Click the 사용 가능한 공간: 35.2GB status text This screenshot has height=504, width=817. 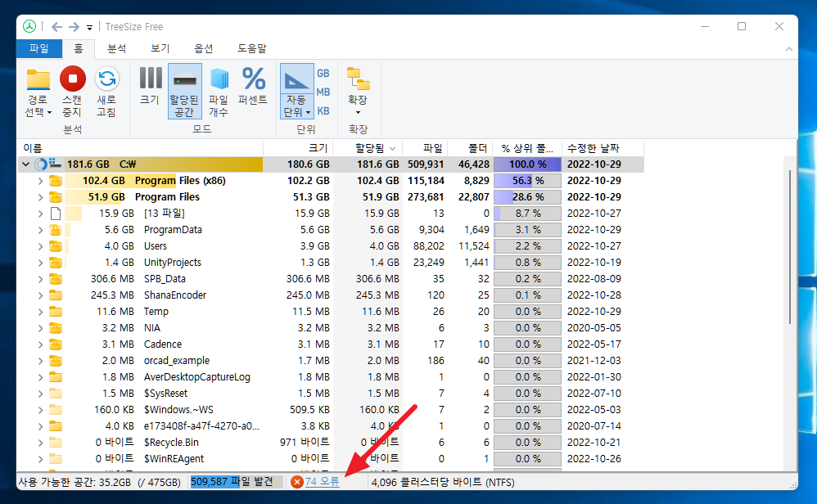(100, 483)
